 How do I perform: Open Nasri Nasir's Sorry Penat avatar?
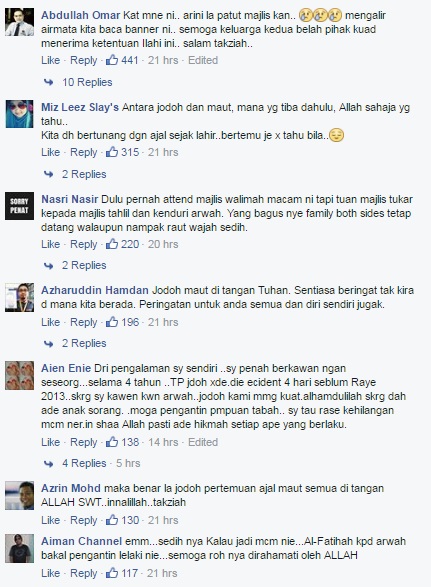pyautogui.click(x=19, y=206)
